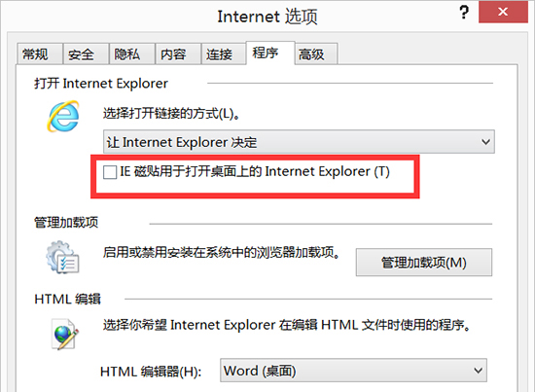This screenshot has height=392, width=535.
Task: Click the Internet Explorer logo icon
Action: click(63, 116)
